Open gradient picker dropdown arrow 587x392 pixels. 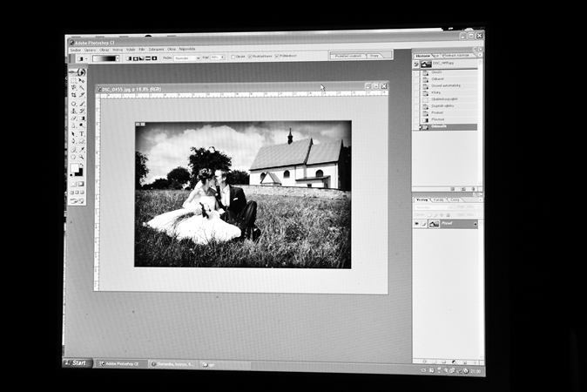point(118,58)
